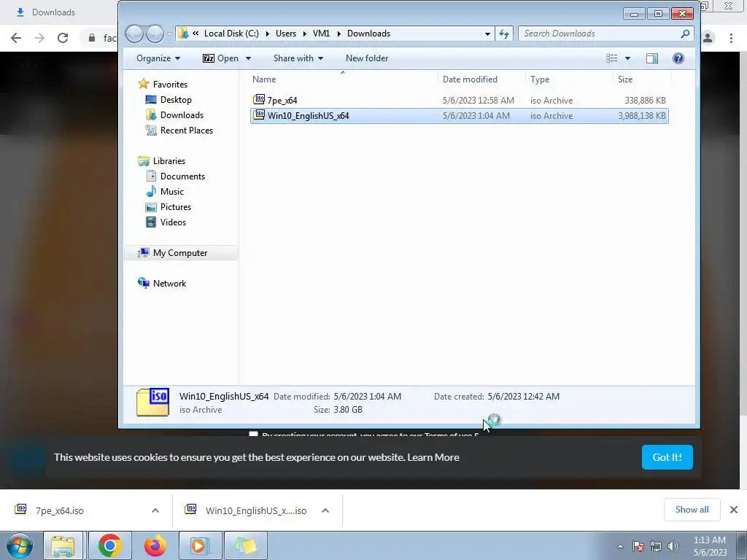Open the media player taskbar icon
Viewport: 747px width, 560px height.
tap(200, 545)
